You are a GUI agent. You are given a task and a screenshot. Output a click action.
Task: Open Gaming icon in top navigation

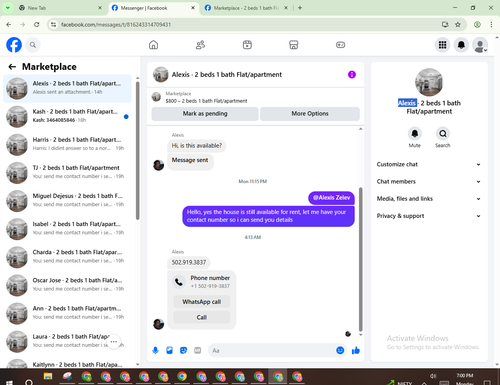(340, 45)
